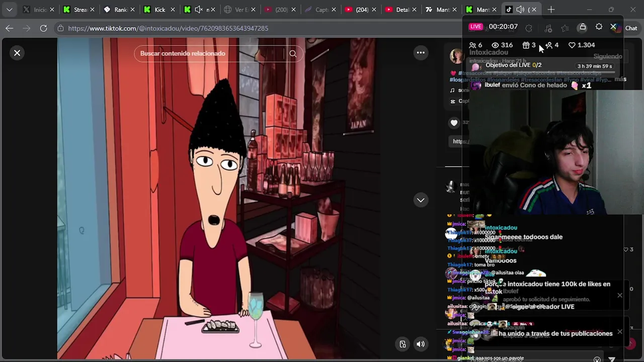Click the puzzle-piece icon in LIVE overlay

[529, 28]
